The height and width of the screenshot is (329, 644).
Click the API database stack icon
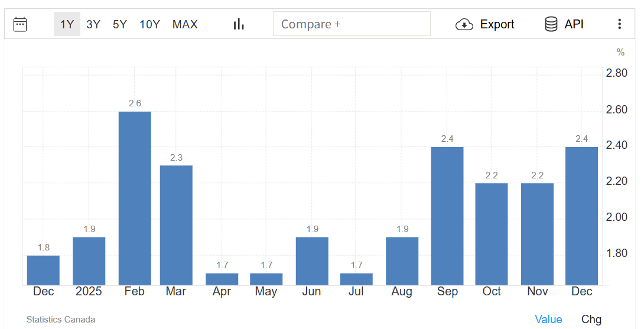[x=551, y=24]
